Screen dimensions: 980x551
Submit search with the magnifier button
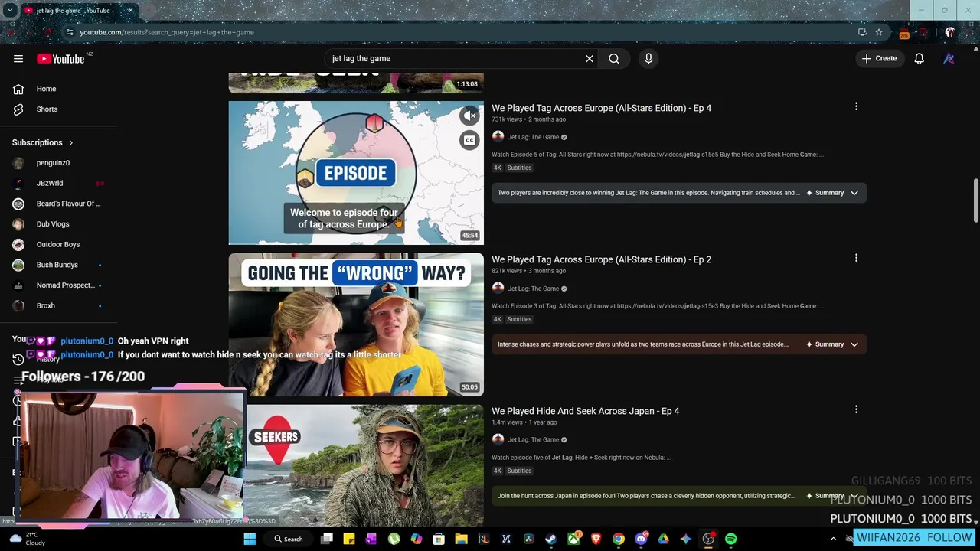pos(614,58)
